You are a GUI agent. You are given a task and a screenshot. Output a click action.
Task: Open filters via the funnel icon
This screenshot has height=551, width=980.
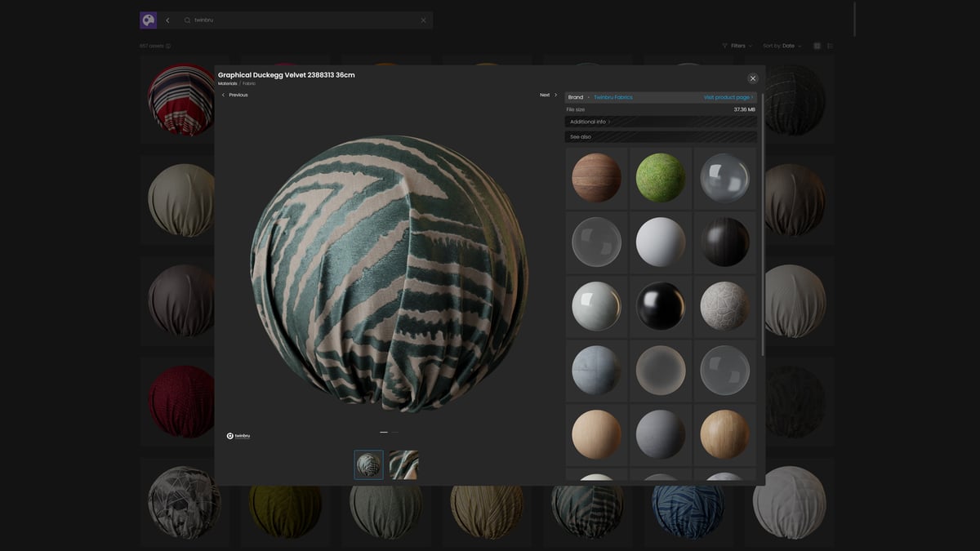click(725, 46)
